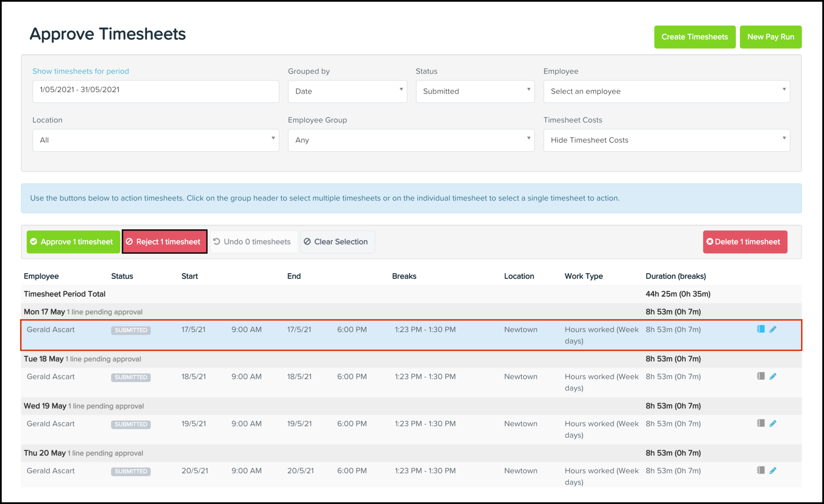Image resolution: width=824 pixels, height=504 pixels.
Task: Click Approve 1 timesheet button
Action: [x=73, y=242]
